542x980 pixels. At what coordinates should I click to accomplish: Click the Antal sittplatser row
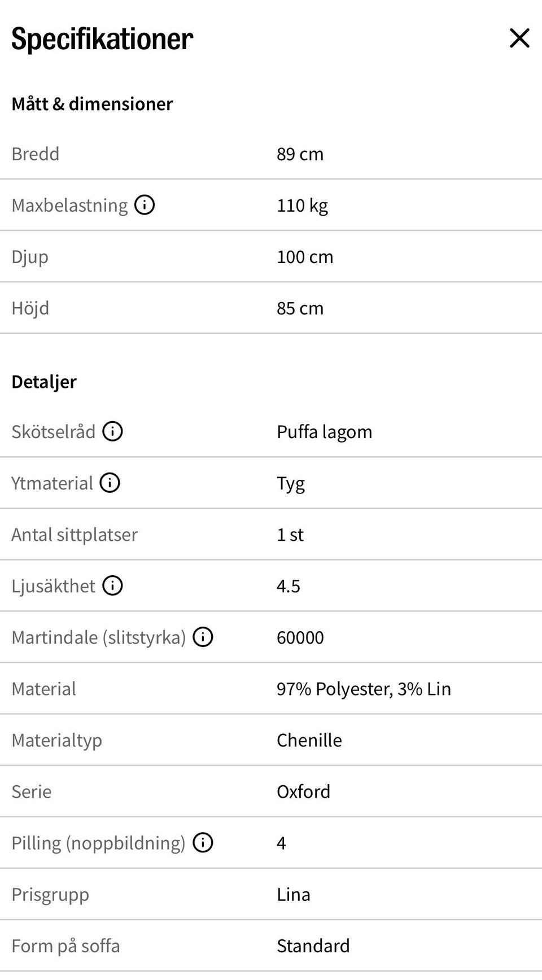pos(271,534)
